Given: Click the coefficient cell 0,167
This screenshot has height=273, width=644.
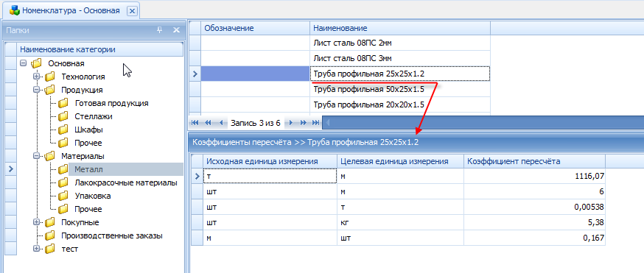Looking at the screenshot, I should point(534,238).
